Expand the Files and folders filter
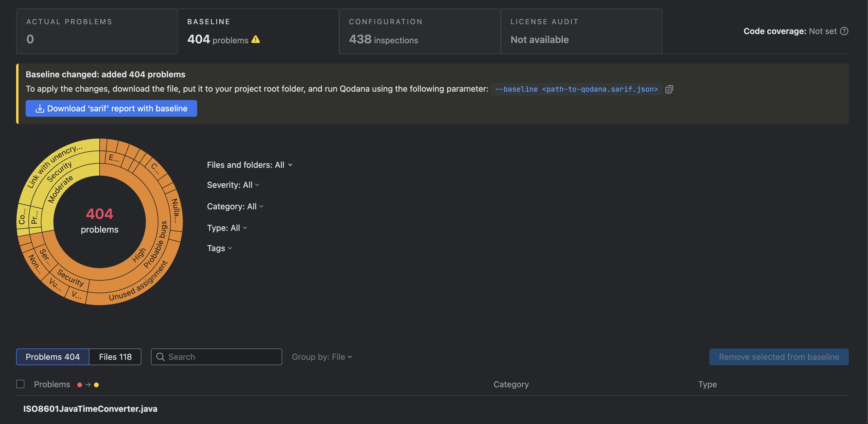868x424 pixels. point(249,165)
